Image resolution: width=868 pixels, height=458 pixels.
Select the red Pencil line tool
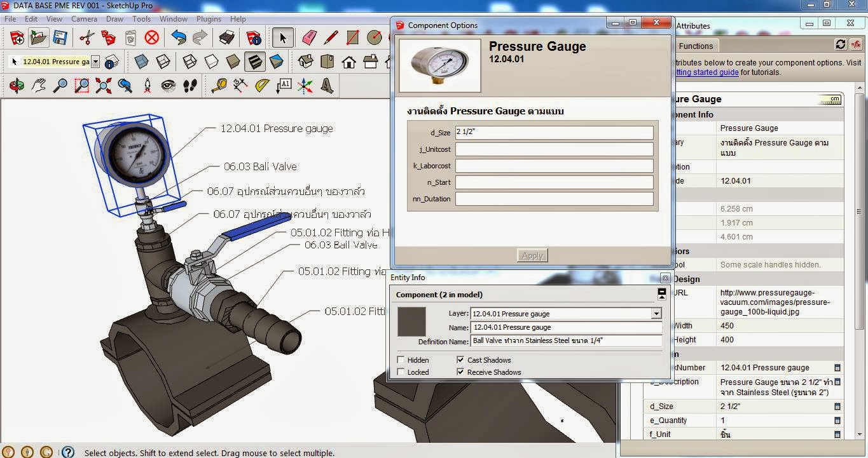coord(331,38)
